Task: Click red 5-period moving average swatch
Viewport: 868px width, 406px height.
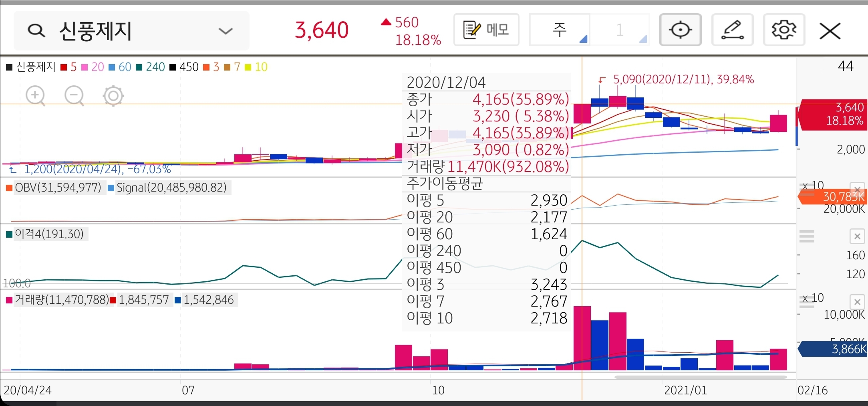Action: point(64,67)
